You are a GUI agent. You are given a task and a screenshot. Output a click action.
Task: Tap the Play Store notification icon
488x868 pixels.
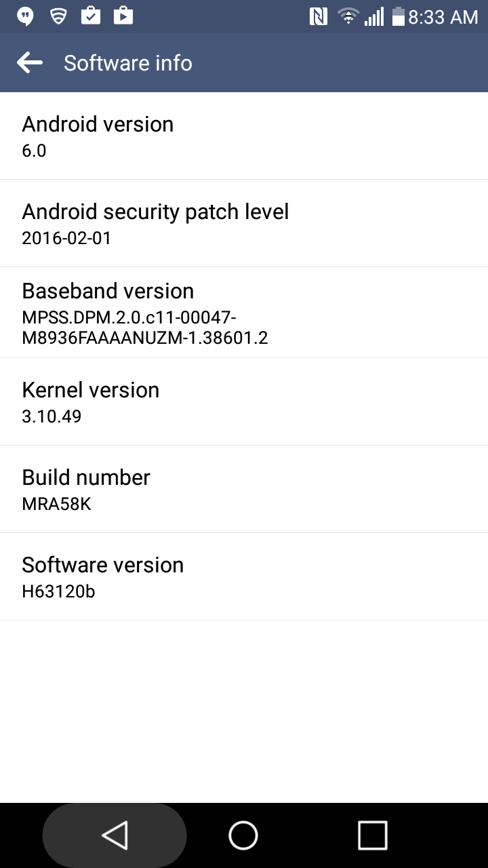[x=123, y=16]
